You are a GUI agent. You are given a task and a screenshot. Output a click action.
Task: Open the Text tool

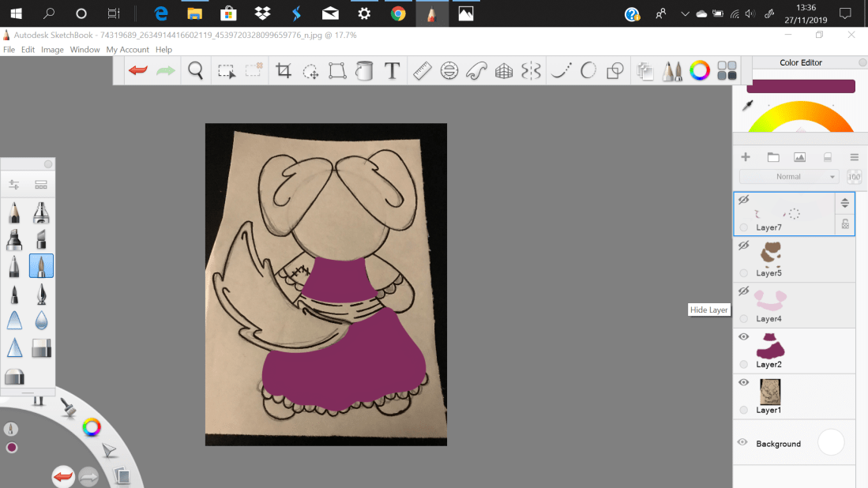(392, 70)
